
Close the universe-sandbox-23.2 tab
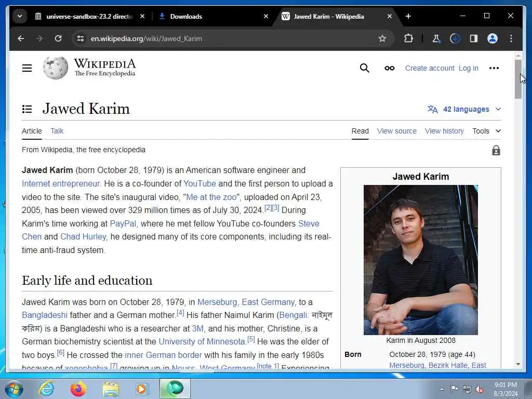pos(142,16)
